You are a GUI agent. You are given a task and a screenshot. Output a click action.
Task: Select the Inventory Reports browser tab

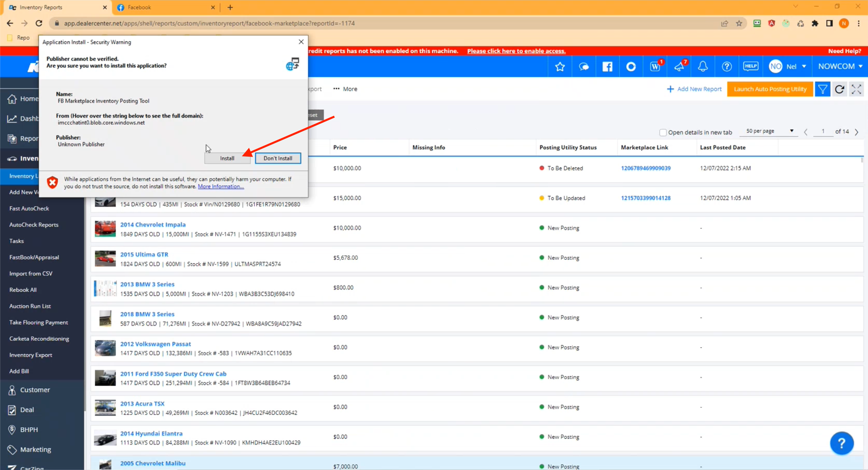(57, 7)
